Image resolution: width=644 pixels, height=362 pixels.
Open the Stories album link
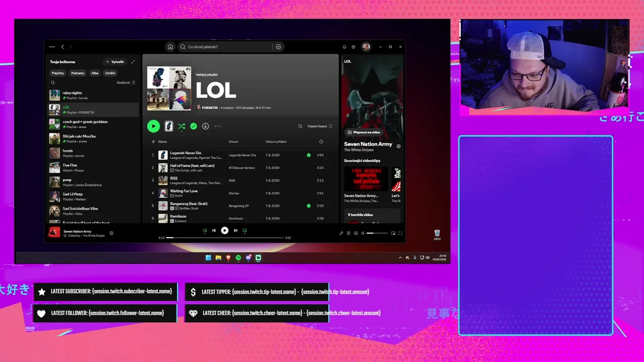tap(233, 193)
